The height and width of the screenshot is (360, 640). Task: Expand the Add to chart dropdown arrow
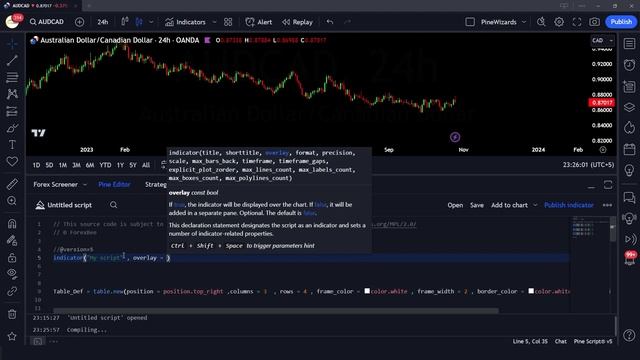(535, 205)
